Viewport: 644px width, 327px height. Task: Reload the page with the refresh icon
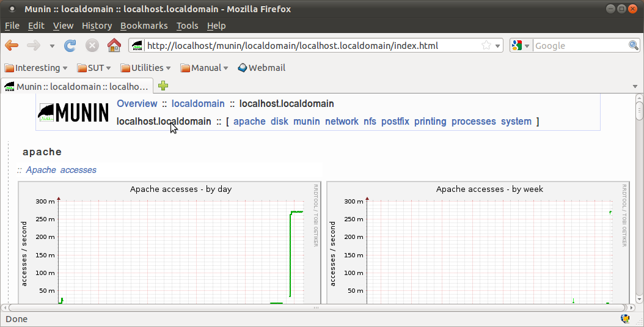click(x=70, y=46)
